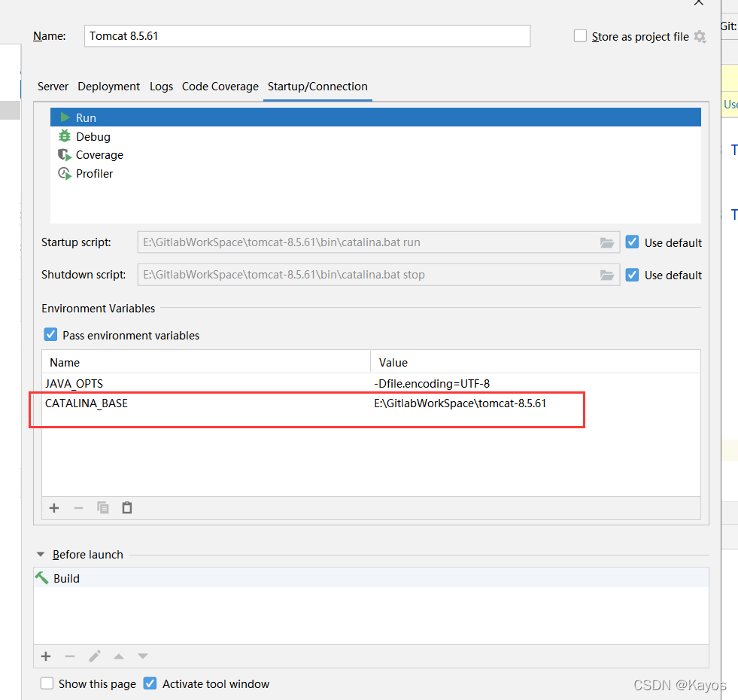
Task: Disable Pass environment variables
Action: (x=50, y=335)
